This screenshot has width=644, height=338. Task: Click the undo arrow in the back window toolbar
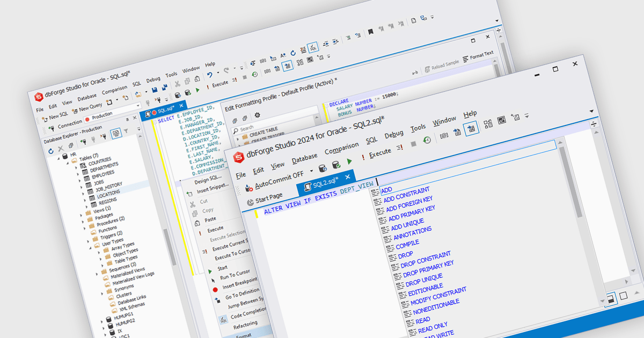click(209, 75)
